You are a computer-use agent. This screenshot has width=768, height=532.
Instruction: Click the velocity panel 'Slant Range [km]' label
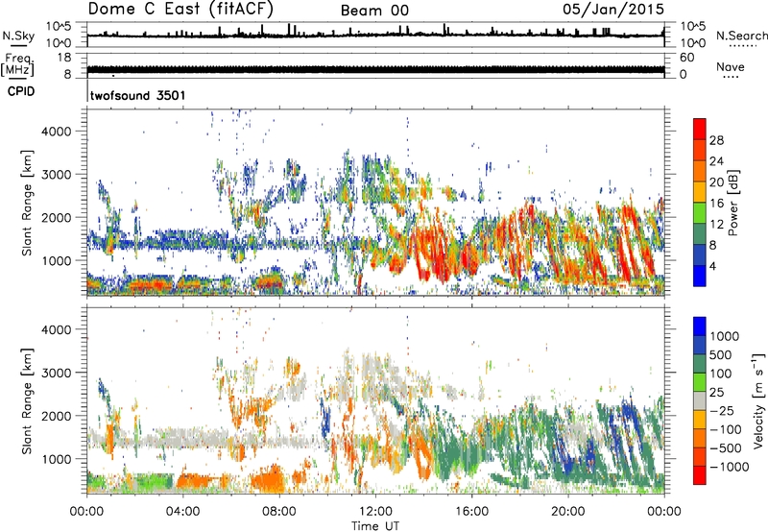coord(27,400)
